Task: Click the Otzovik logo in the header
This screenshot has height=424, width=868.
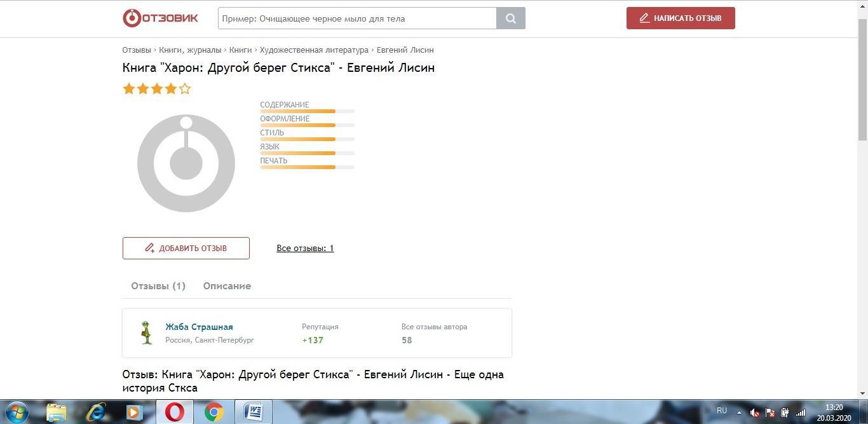Action: tap(160, 18)
